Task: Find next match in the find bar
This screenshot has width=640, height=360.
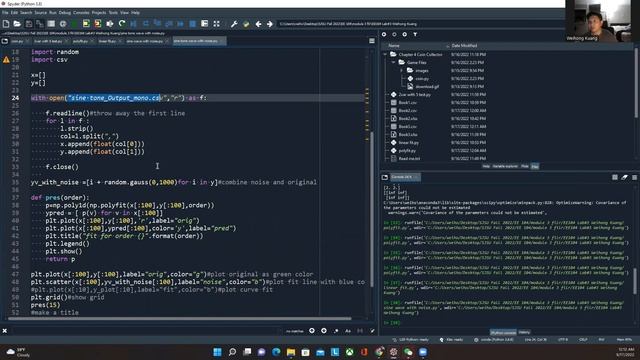Action: pyautogui.click(x=324, y=331)
